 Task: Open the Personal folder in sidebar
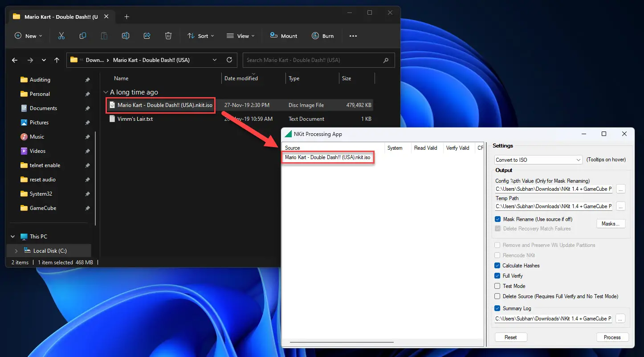pyautogui.click(x=40, y=94)
